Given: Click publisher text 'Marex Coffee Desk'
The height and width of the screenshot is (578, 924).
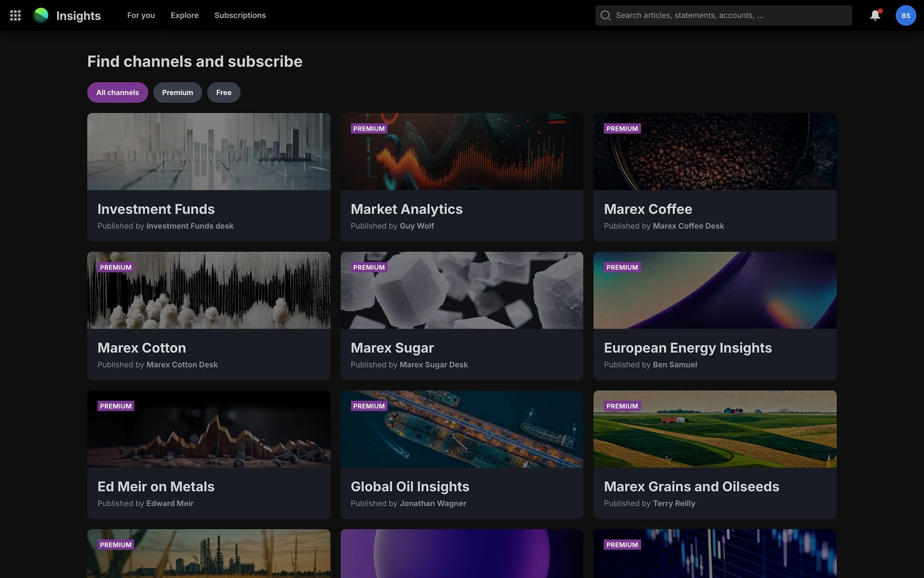Looking at the screenshot, I should click(x=688, y=226).
